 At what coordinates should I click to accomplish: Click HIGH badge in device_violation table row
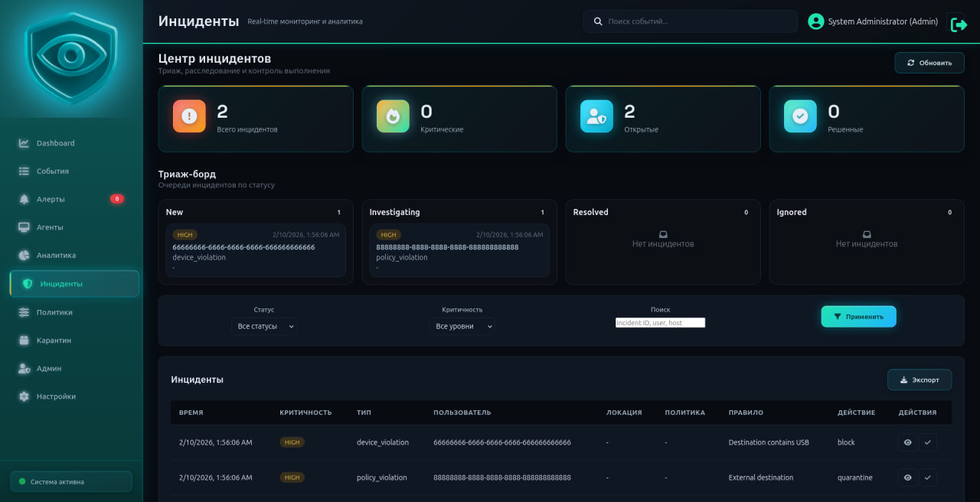tap(292, 442)
